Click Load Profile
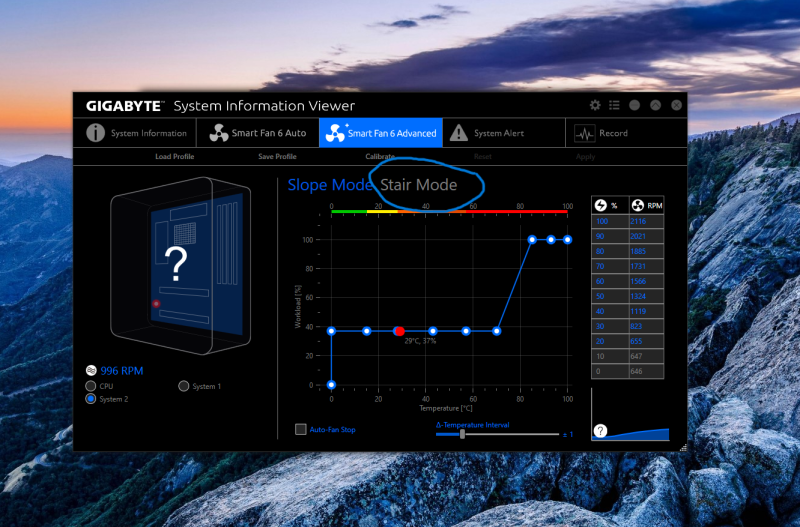 click(x=174, y=157)
